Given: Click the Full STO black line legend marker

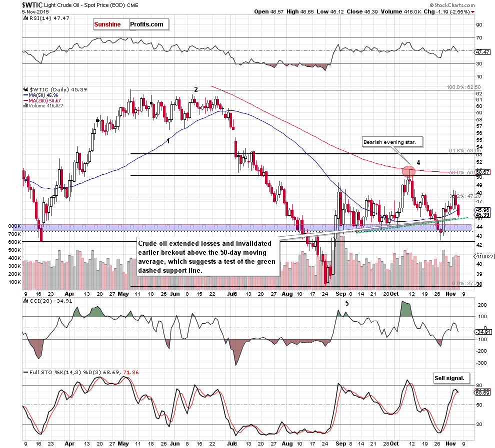Looking at the screenshot, I should [x=25, y=373].
